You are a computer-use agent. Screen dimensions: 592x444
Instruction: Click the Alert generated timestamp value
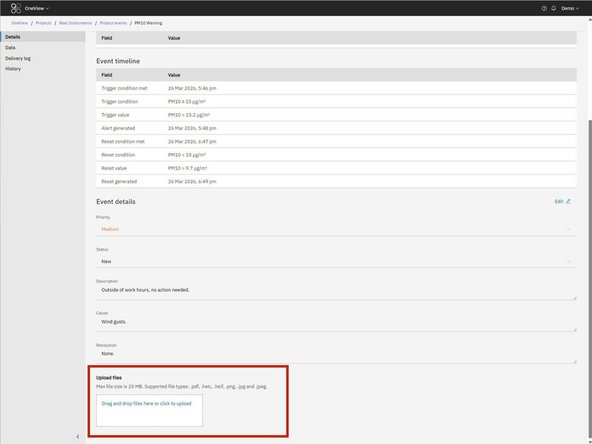pyautogui.click(x=192, y=128)
